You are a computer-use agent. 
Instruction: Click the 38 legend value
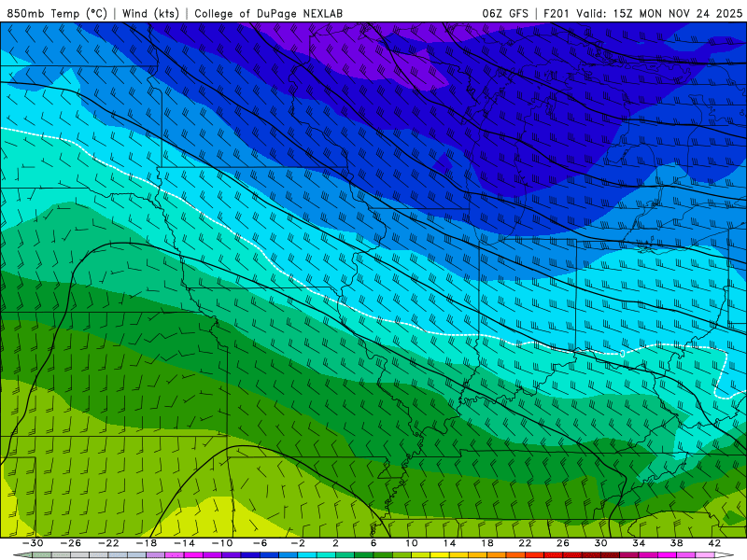pyautogui.click(x=676, y=543)
